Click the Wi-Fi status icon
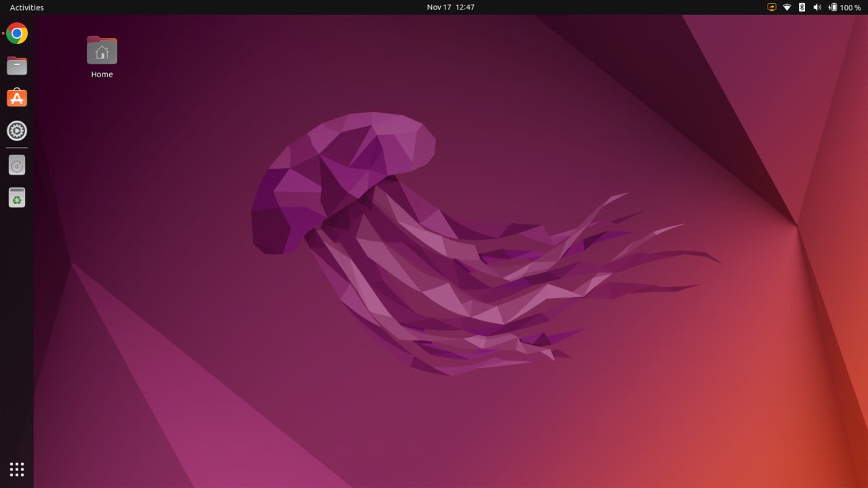Viewport: 868px width, 488px height. pos(787,7)
